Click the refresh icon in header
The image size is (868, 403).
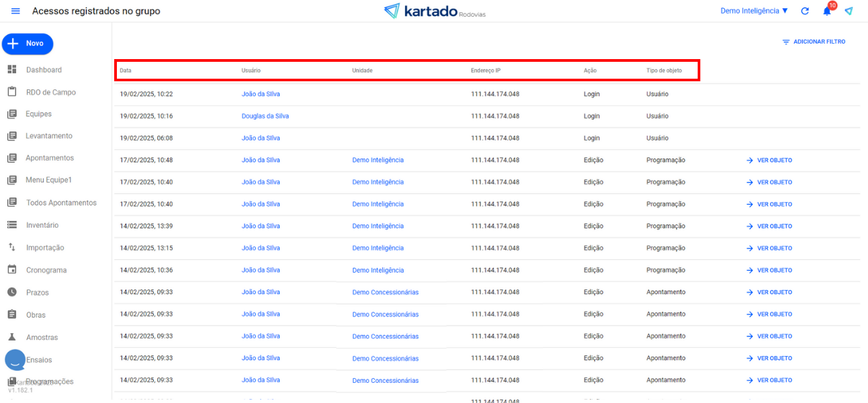[805, 11]
